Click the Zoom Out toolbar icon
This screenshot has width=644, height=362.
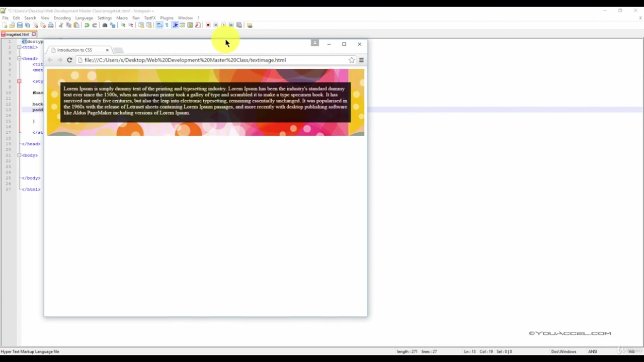click(x=131, y=25)
